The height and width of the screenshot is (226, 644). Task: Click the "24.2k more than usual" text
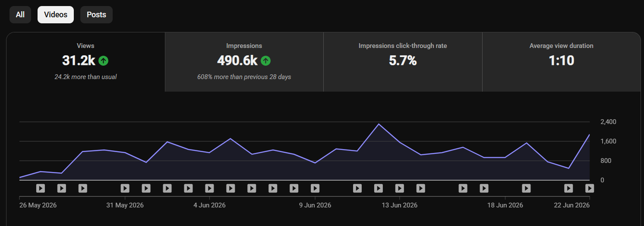point(85,77)
